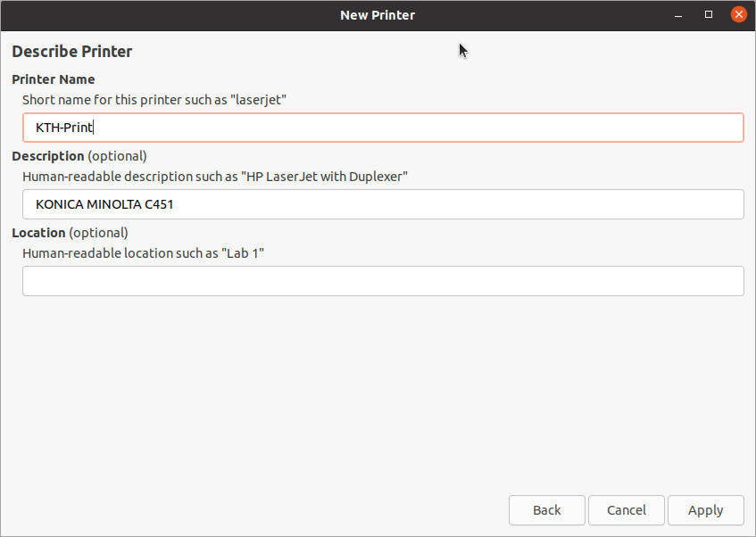Select the empty Location input field
Viewport: 756px width, 537px height.
pyautogui.click(x=382, y=281)
